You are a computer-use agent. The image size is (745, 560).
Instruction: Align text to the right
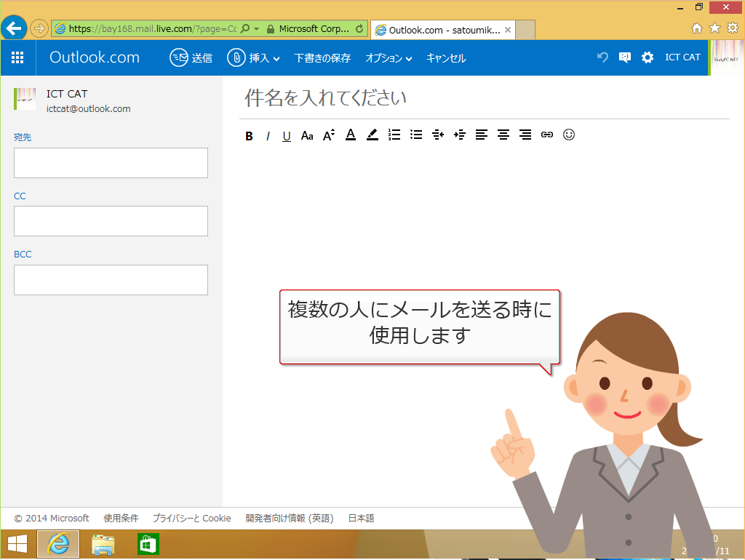pos(525,135)
